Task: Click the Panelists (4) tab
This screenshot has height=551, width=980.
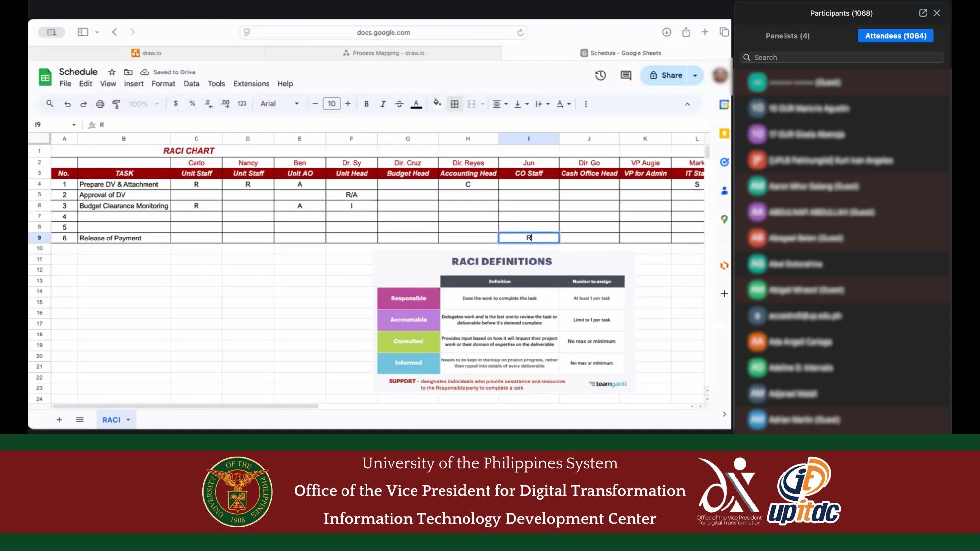Action: click(787, 36)
